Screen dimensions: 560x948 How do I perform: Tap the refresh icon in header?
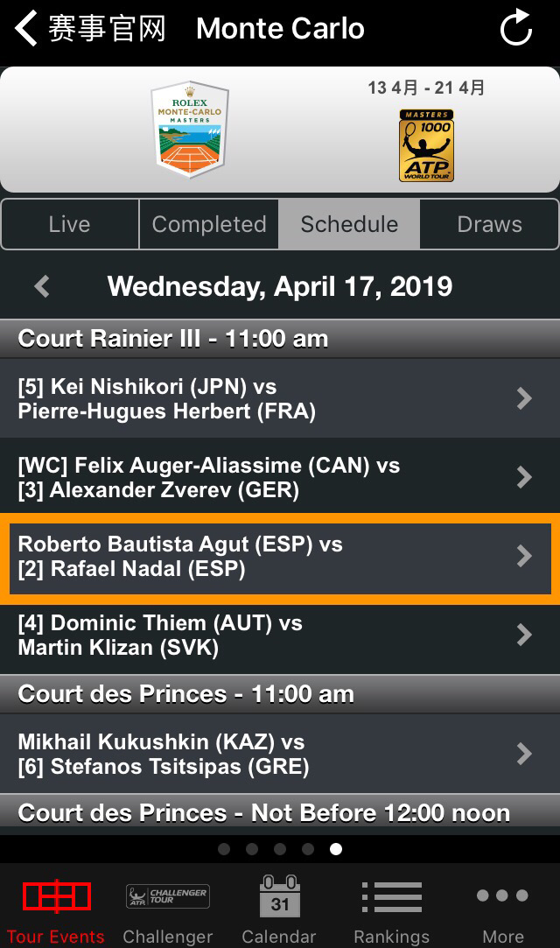(515, 28)
